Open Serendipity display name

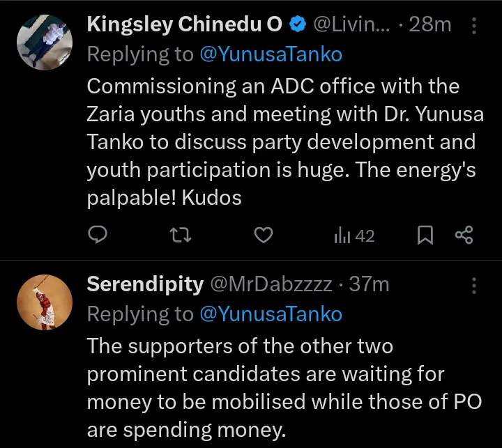tap(145, 284)
